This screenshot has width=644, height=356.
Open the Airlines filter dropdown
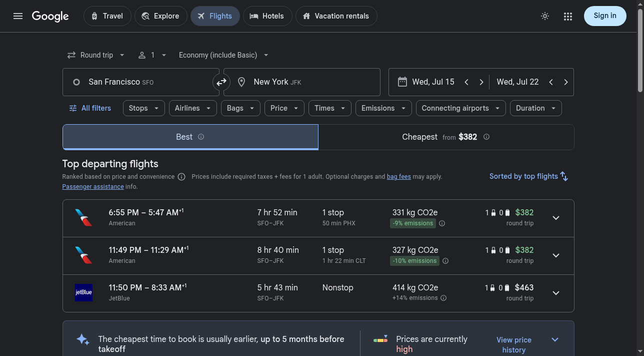(x=193, y=108)
